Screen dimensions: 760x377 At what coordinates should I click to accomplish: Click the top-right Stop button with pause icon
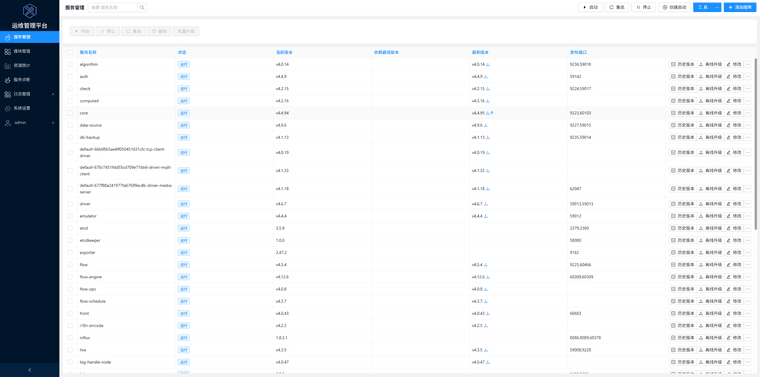643,7
